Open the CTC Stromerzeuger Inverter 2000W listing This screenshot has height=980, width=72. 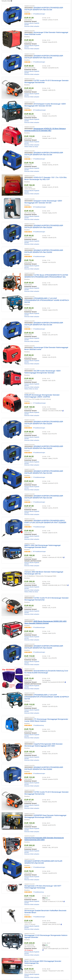pos(46,720)
